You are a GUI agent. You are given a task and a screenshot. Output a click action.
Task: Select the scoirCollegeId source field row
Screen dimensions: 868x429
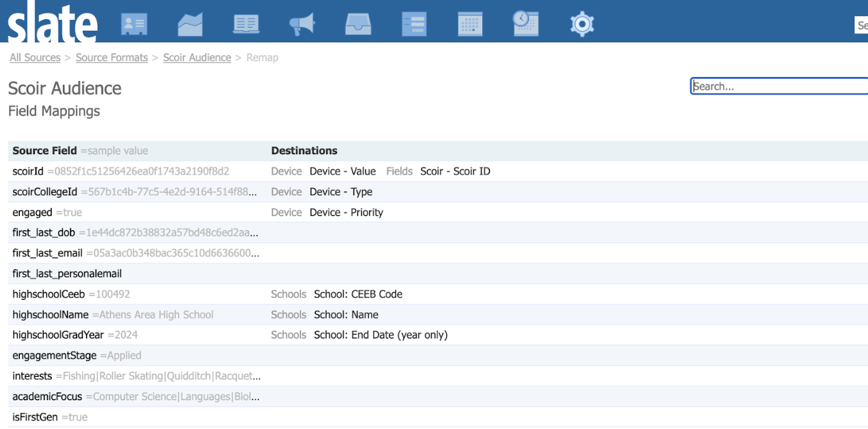(438, 192)
